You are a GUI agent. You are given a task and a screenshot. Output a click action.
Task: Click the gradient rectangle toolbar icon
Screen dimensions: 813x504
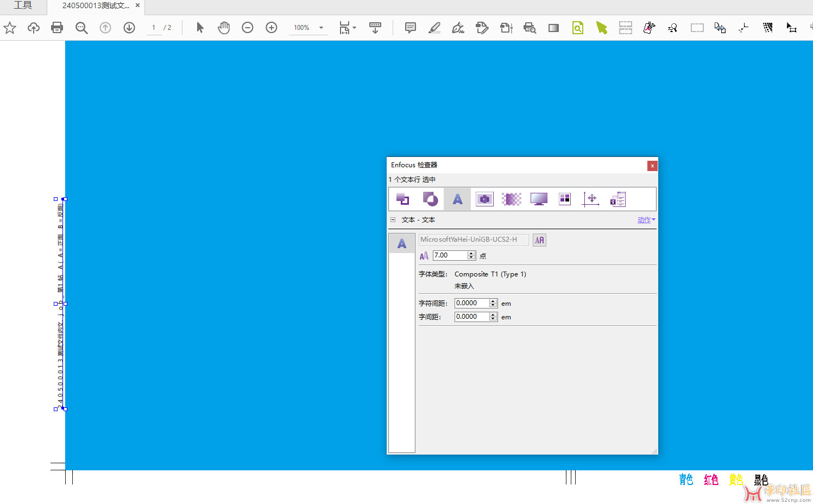click(553, 28)
